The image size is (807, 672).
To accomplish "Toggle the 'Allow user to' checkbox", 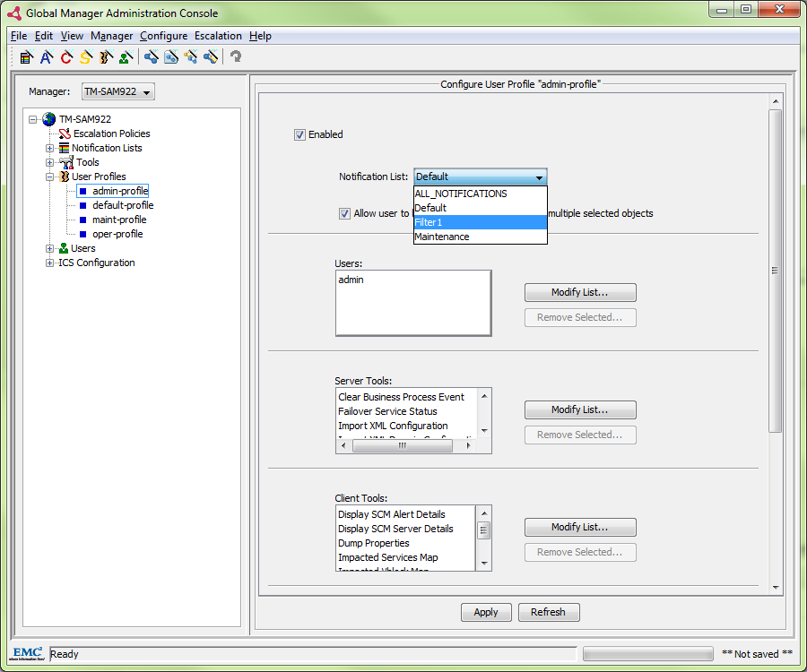I will (344, 213).
